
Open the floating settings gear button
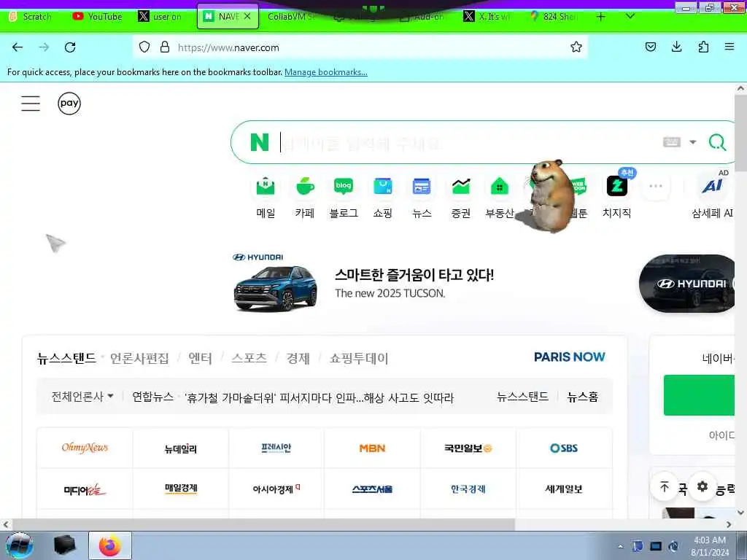tap(703, 486)
